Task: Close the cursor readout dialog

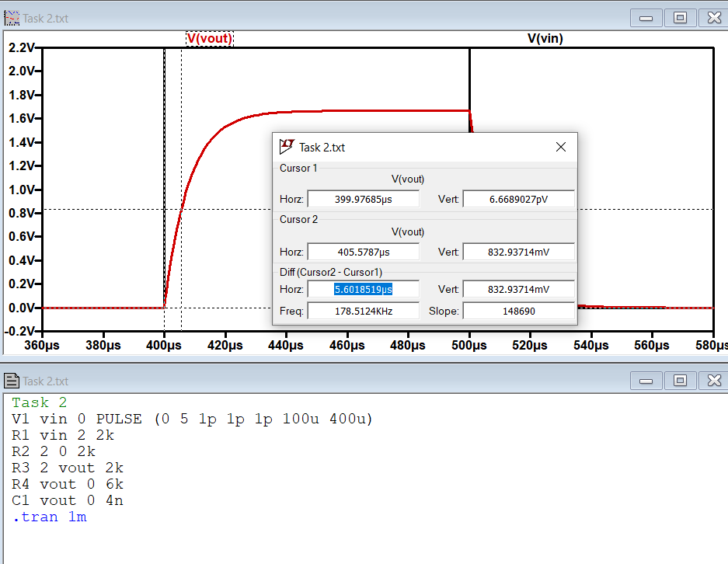Action: coord(561,147)
